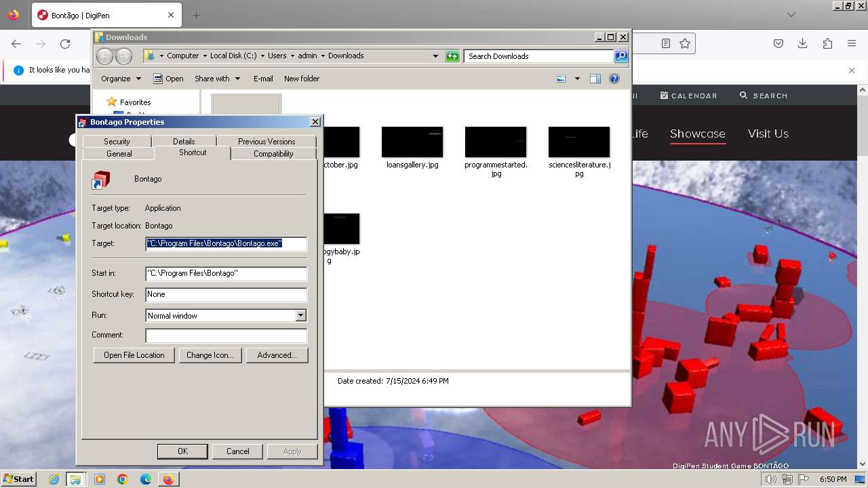Open the Calendar link on DigiPen site

click(x=688, y=96)
